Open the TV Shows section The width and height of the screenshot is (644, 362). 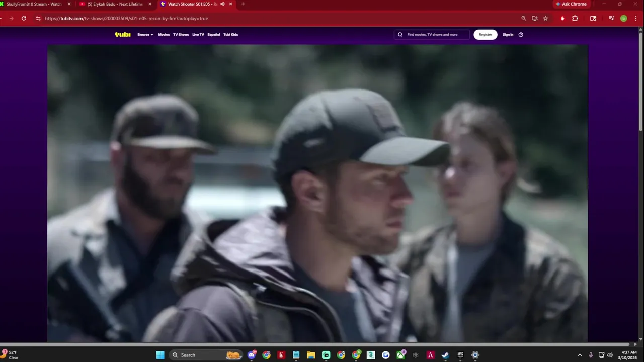181,35
